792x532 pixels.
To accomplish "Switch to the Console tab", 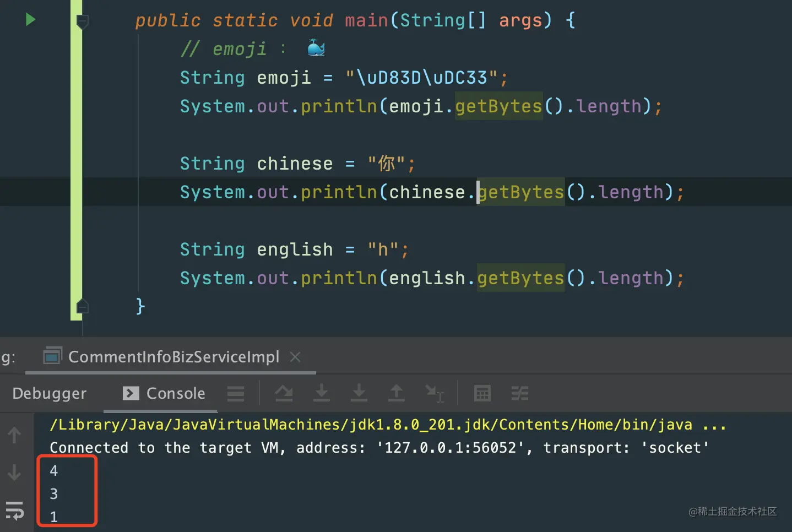I will pyautogui.click(x=164, y=393).
